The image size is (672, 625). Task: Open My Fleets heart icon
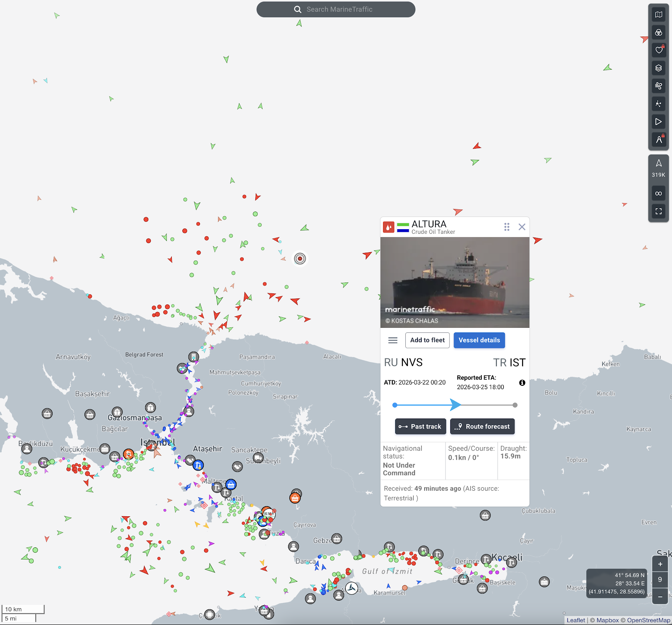point(659,50)
